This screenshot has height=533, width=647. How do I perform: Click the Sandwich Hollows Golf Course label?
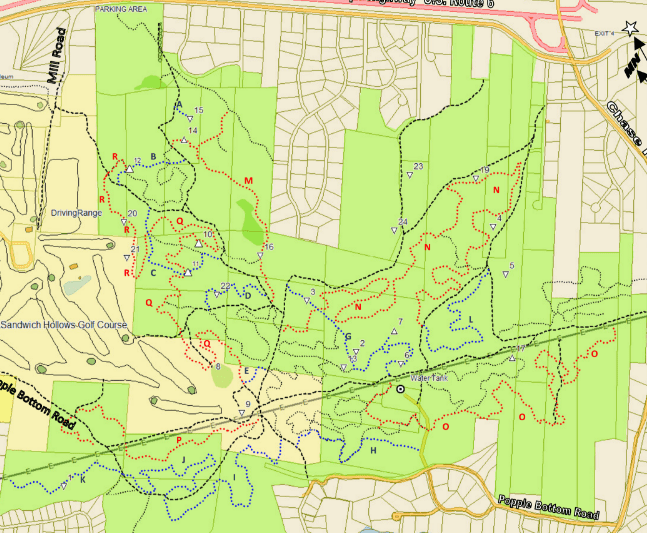pos(66,326)
